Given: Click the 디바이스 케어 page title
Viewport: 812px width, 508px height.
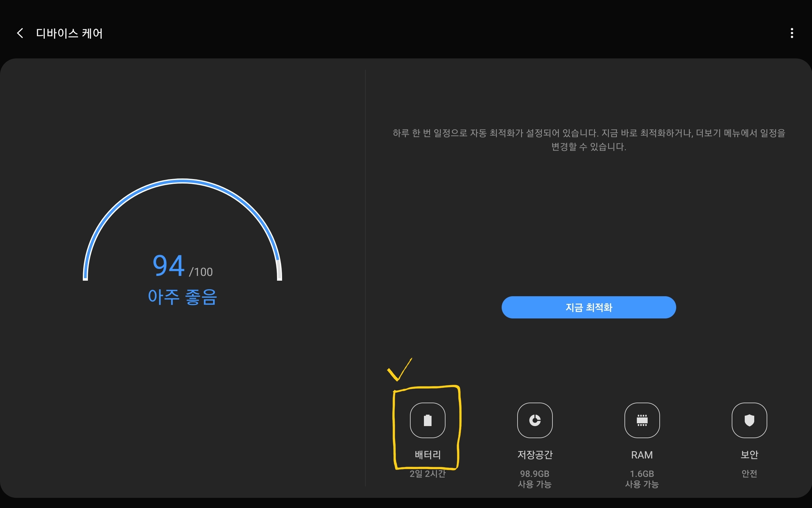Looking at the screenshot, I should tap(69, 33).
